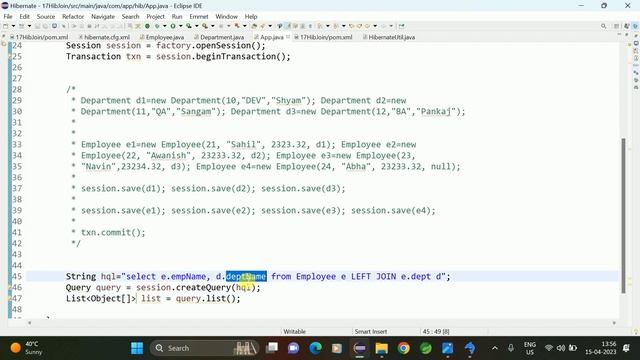Maximize the editor area

627,34
